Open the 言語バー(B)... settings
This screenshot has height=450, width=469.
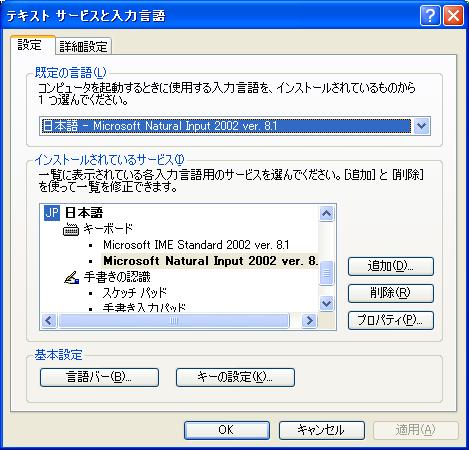coord(99,377)
